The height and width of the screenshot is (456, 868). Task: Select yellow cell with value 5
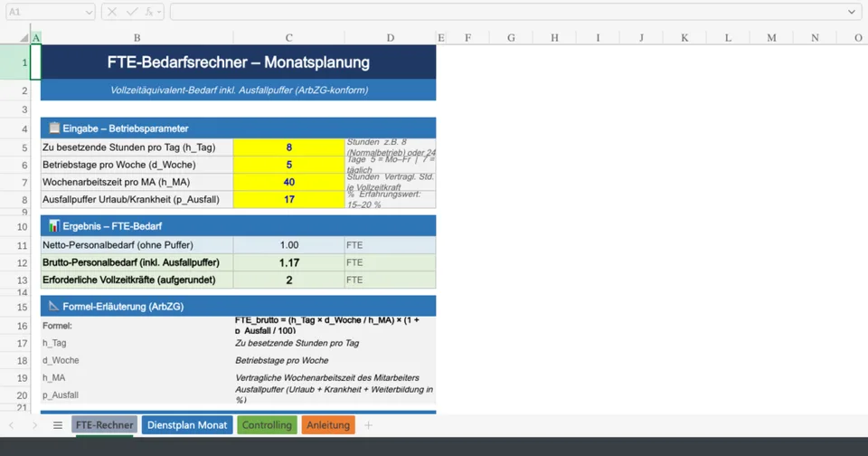[x=289, y=165]
